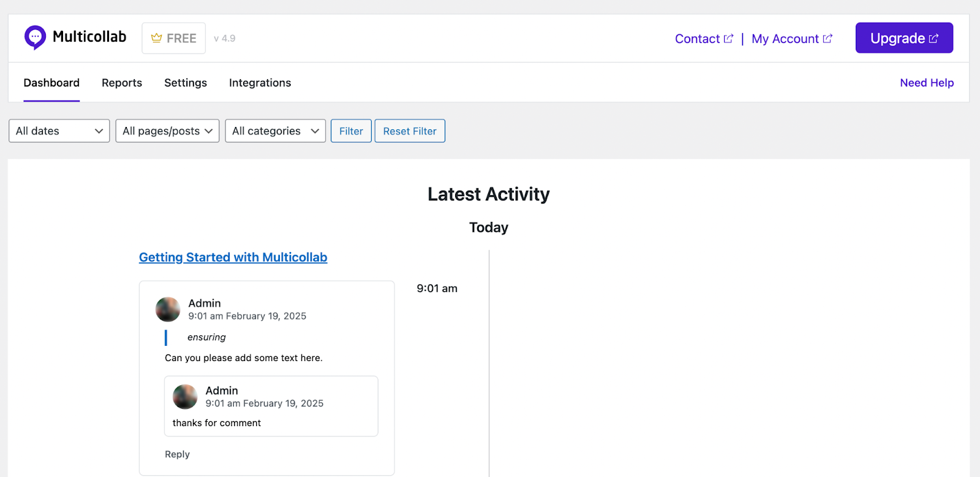Click Admin name on the reply comment
Viewport: 980px width, 477px height.
222,391
